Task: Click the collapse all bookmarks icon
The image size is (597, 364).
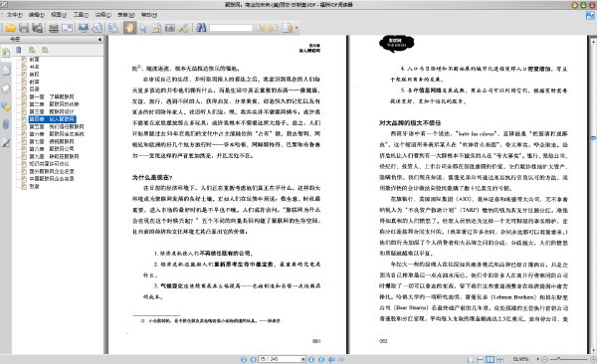Action: (x=46, y=50)
